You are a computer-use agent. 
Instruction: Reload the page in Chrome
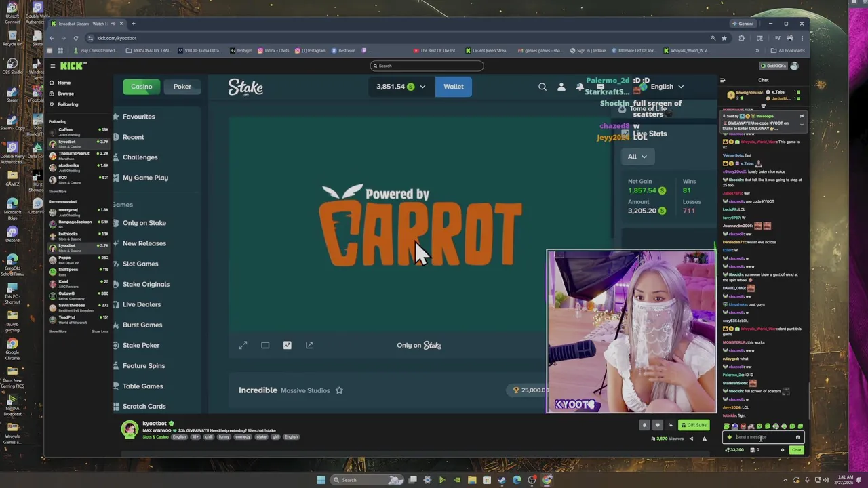coord(75,38)
